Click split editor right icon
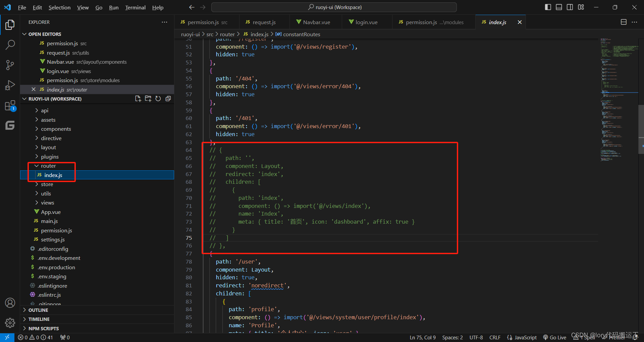The image size is (644, 342). [x=624, y=22]
